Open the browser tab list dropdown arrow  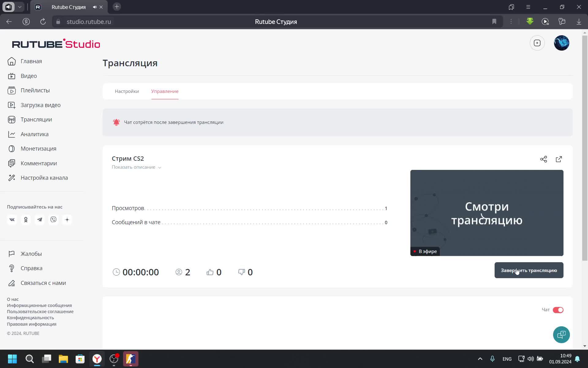point(19,7)
